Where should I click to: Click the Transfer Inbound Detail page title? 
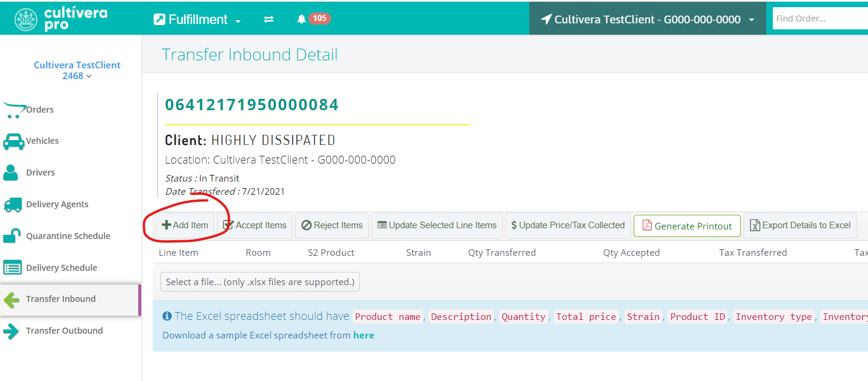250,55
